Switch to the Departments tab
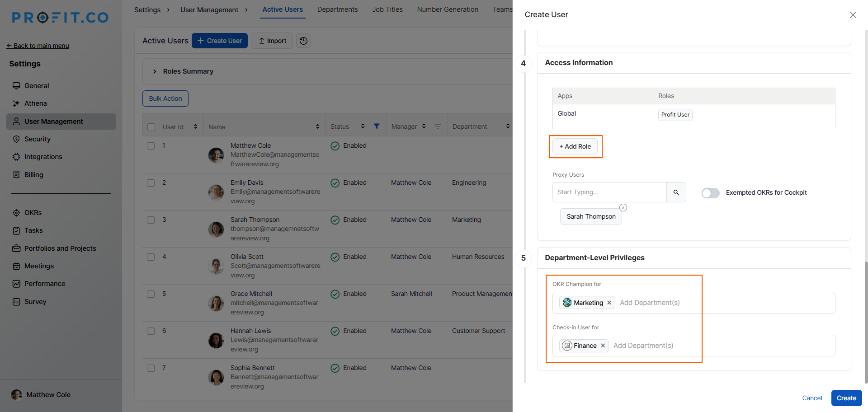The height and width of the screenshot is (412, 868). (x=337, y=9)
